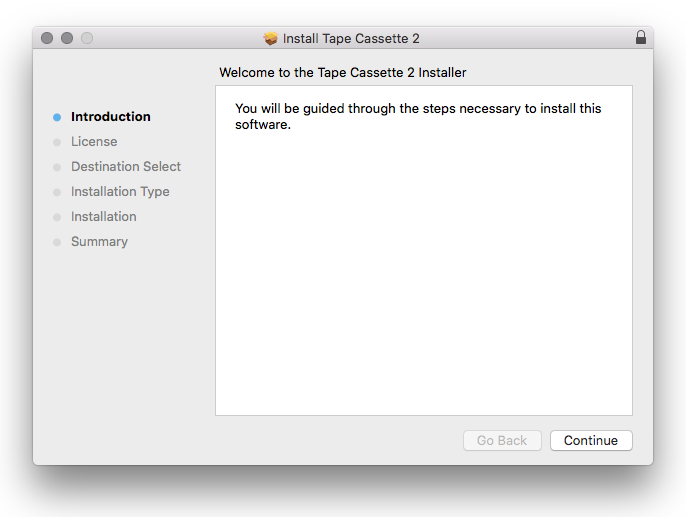This screenshot has width=686, height=517.
Task: Click the bullet beside Destination Select
Action: pyautogui.click(x=57, y=167)
